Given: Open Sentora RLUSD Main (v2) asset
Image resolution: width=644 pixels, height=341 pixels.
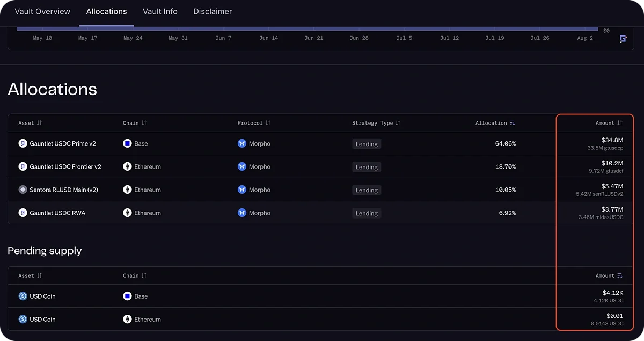Looking at the screenshot, I should 64,190.
